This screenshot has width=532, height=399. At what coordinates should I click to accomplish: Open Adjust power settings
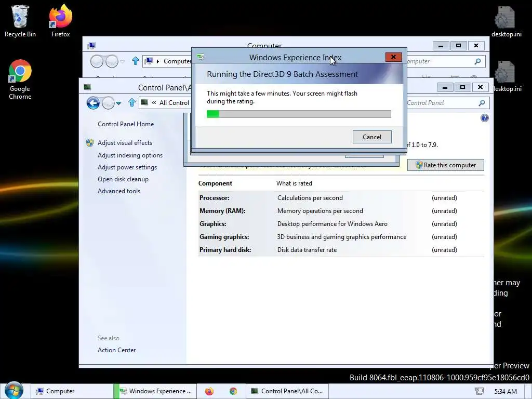(x=127, y=167)
